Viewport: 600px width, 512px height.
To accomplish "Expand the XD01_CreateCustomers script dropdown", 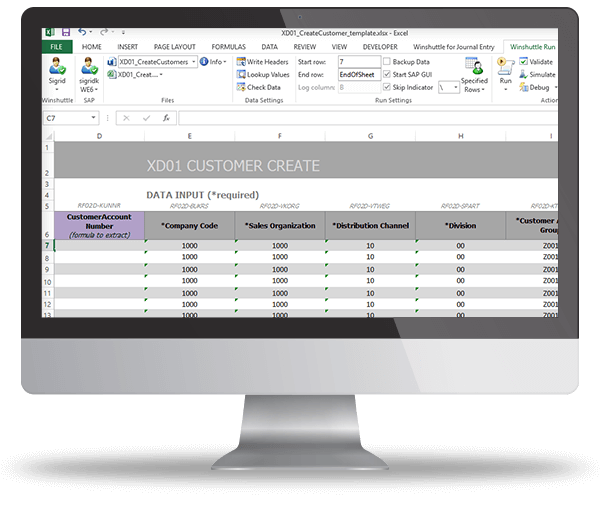I will [194, 62].
